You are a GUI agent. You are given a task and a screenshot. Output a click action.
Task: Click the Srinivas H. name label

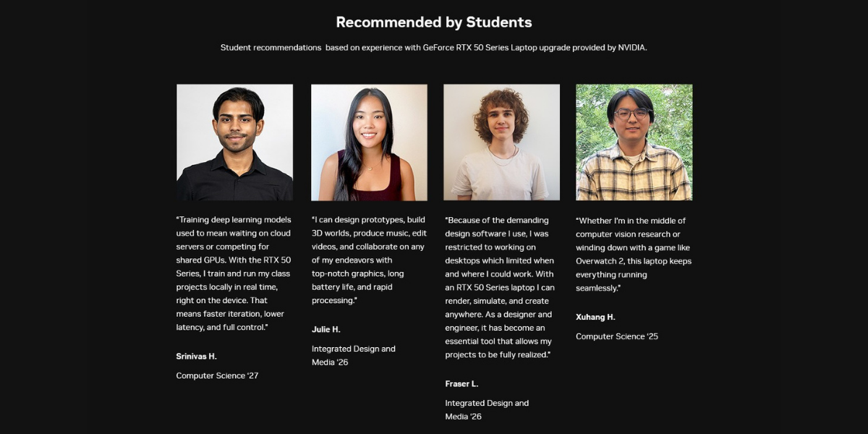(196, 357)
